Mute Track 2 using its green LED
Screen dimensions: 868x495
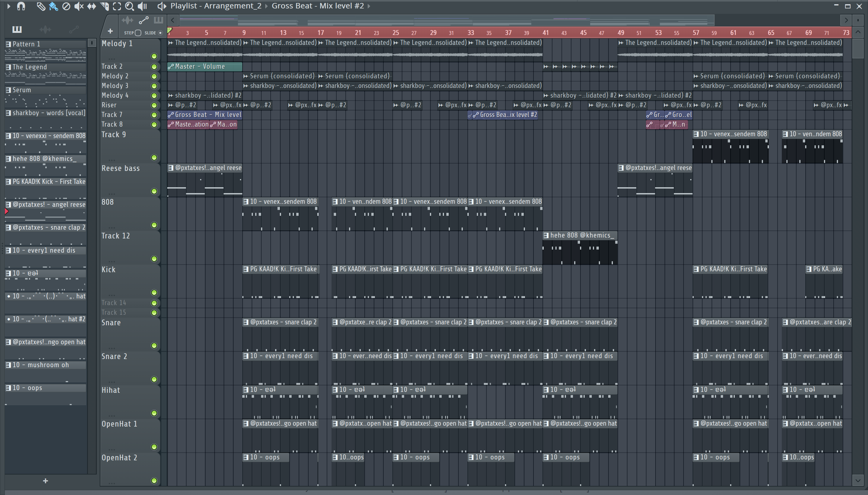pyautogui.click(x=154, y=67)
